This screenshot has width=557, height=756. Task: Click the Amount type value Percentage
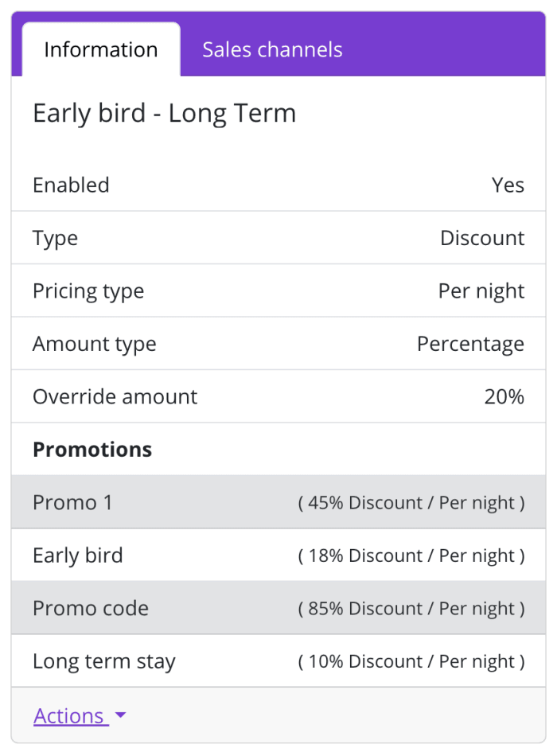(470, 344)
